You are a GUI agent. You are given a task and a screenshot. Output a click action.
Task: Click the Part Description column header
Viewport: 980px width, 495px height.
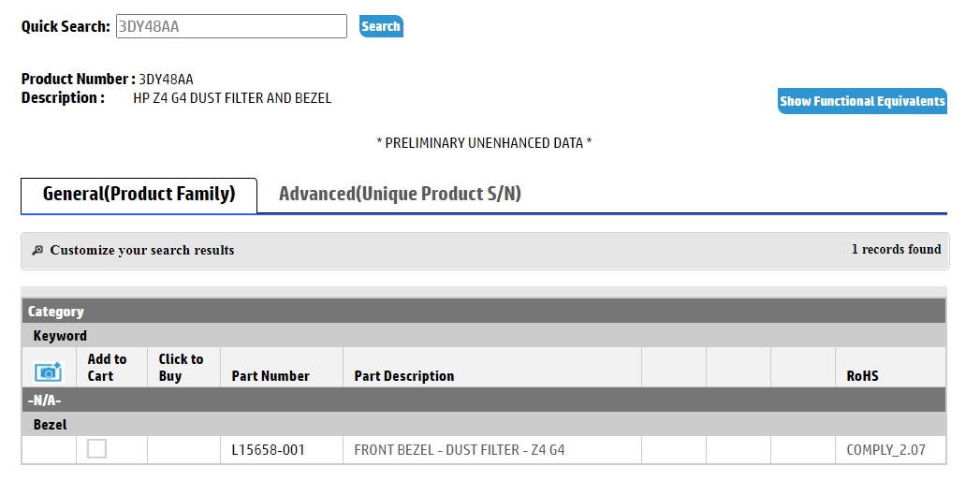[404, 376]
